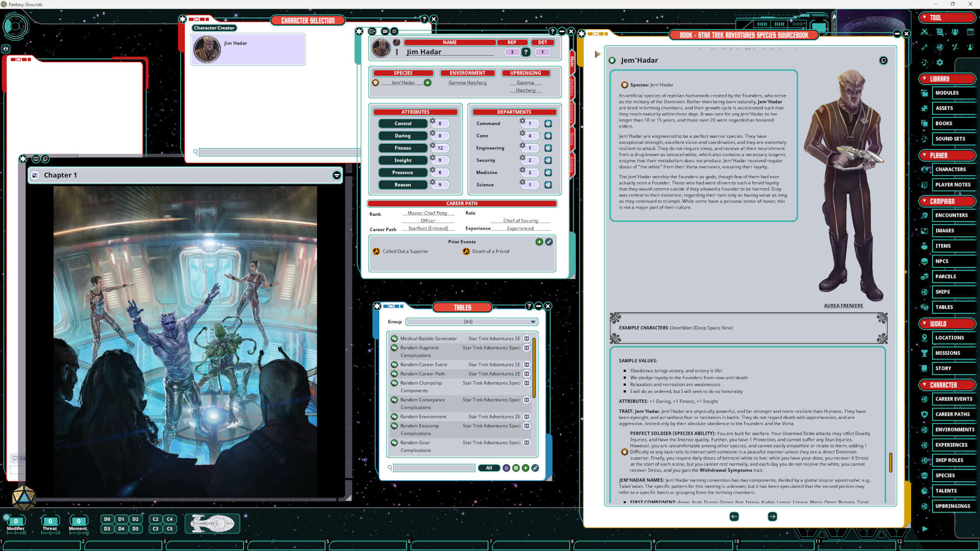The height and width of the screenshot is (551, 980).
Task: Click the Command department roll icon
Action: [548, 124]
